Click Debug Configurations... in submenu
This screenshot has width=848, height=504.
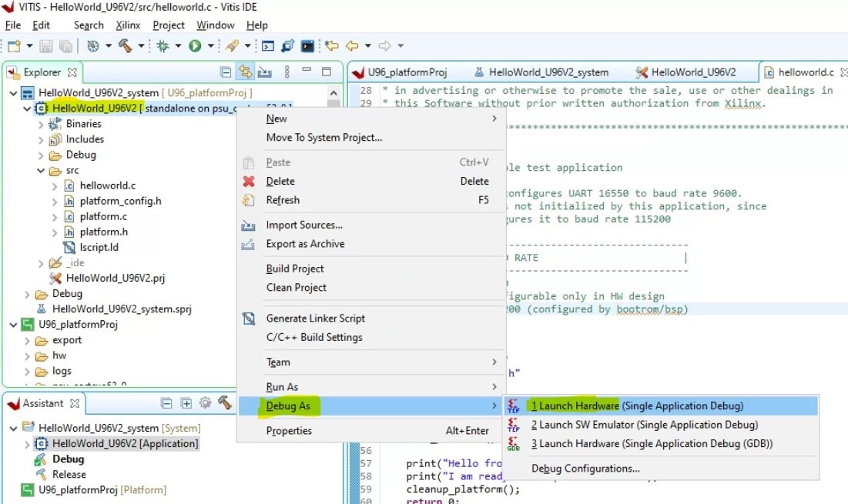point(585,469)
